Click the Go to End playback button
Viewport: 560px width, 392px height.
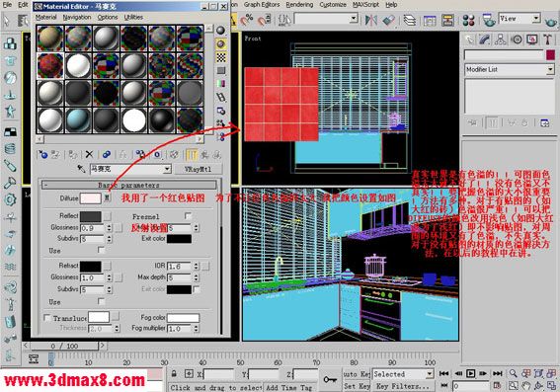498,373
